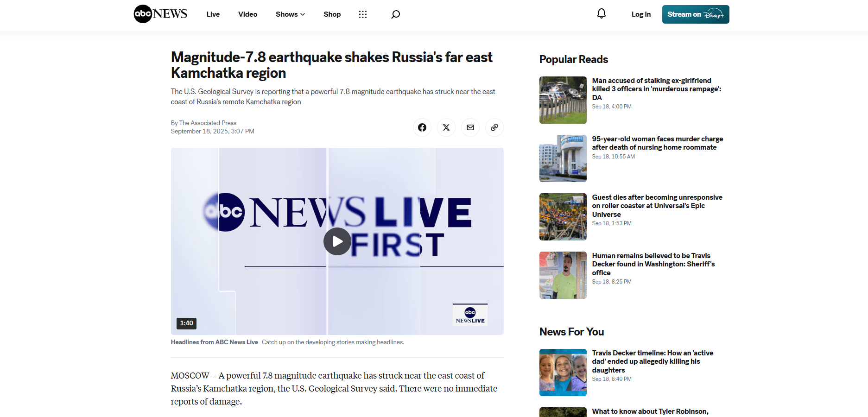Open the notifications bell icon

pyautogui.click(x=602, y=14)
